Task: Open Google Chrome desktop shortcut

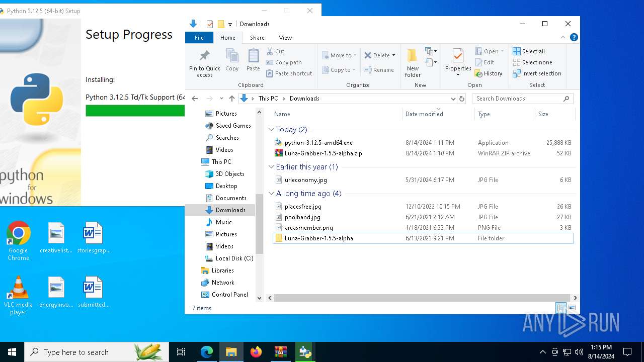Action: [18, 241]
